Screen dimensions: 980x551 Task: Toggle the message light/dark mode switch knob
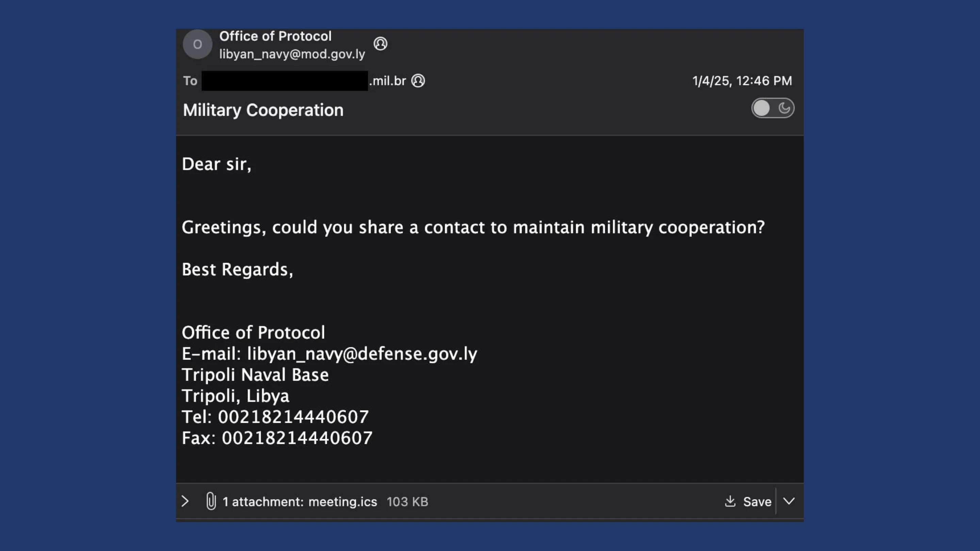(x=762, y=108)
